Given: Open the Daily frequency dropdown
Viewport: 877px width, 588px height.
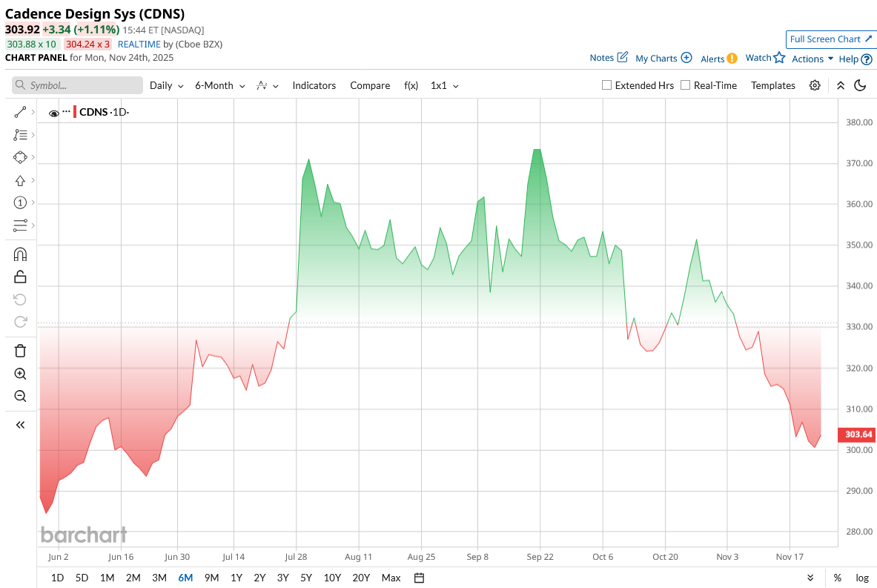Looking at the screenshot, I should 166,85.
